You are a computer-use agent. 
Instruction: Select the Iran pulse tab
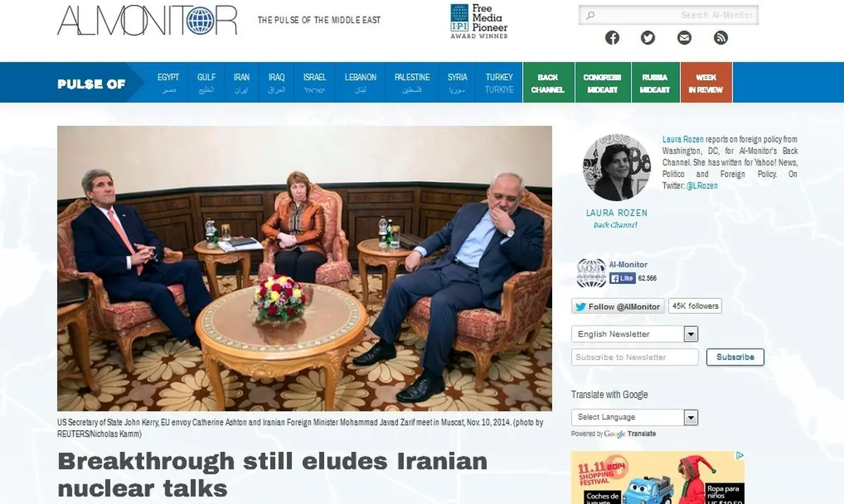click(241, 83)
